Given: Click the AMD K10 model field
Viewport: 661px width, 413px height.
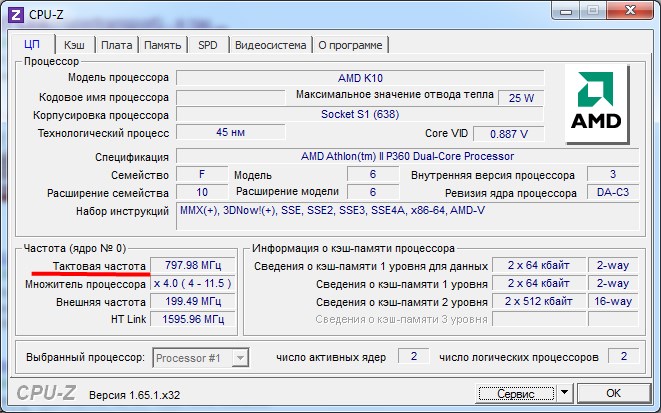Looking at the screenshot, I should 360,78.
